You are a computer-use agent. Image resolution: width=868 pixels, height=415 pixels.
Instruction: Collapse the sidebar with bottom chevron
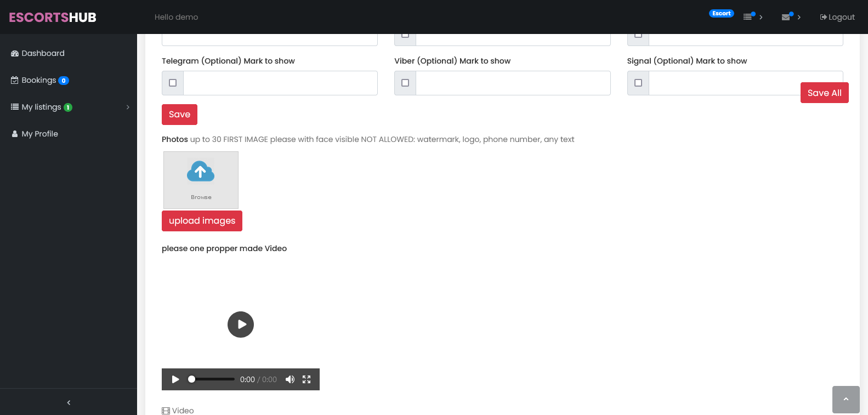(69, 402)
